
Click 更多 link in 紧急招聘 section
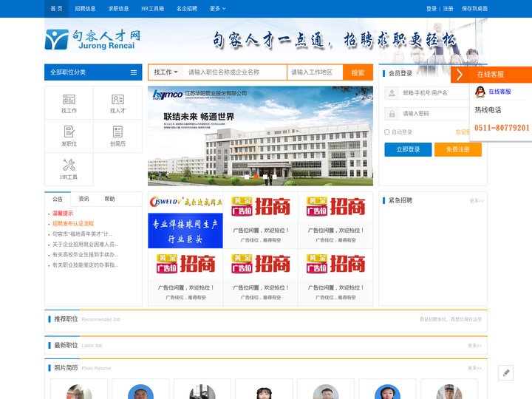pyautogui.click(x=477, y=201)
